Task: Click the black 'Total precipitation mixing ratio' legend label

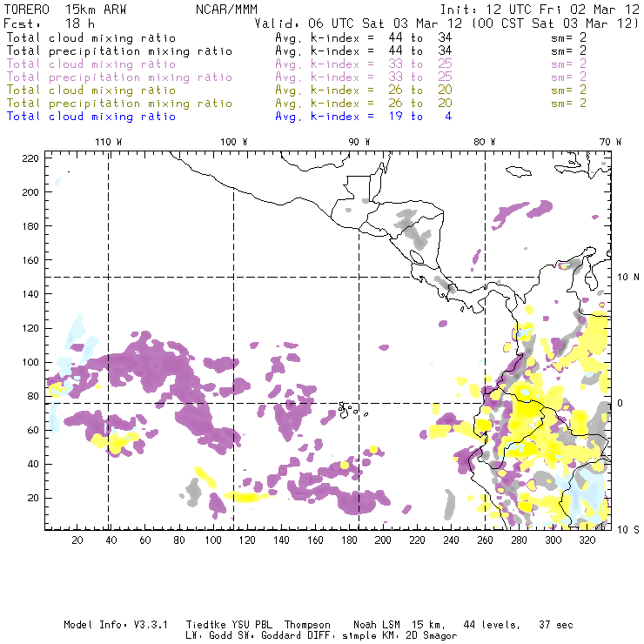Action: point(119,51)
